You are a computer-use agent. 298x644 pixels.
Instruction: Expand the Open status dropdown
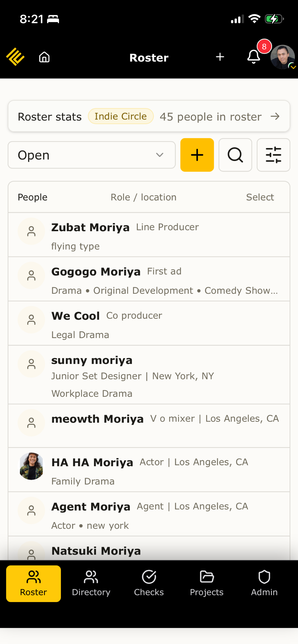point(92,155)
